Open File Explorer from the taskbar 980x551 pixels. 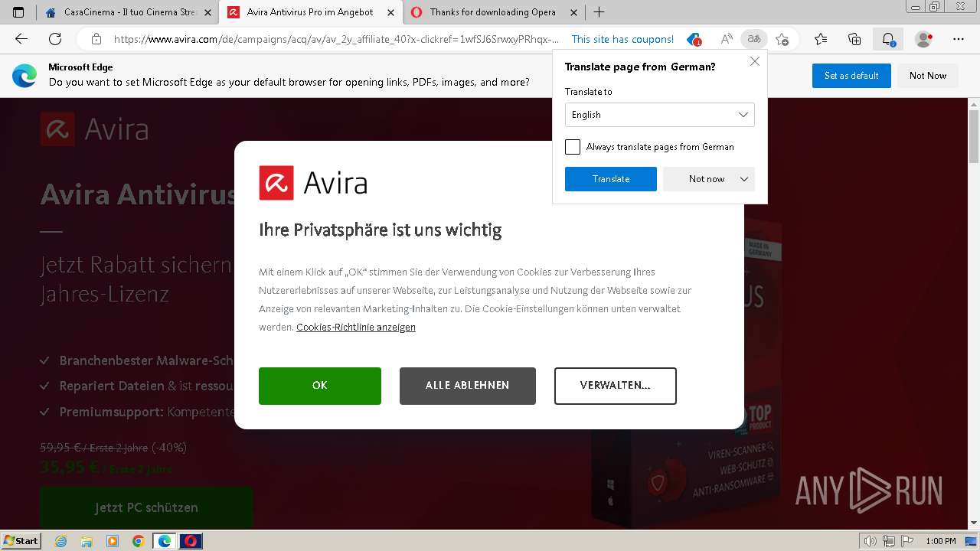coord(87,541)
